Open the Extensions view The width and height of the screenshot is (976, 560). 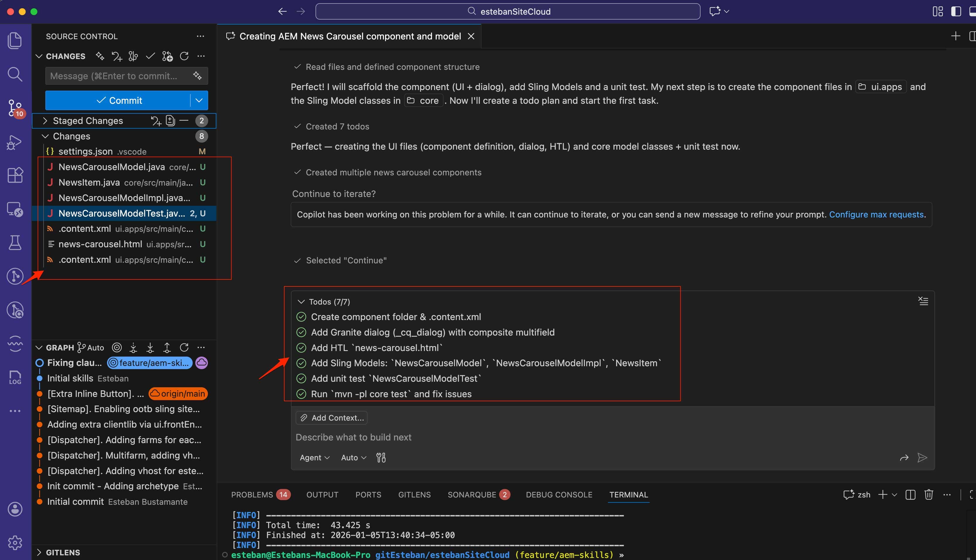point(15,175)
